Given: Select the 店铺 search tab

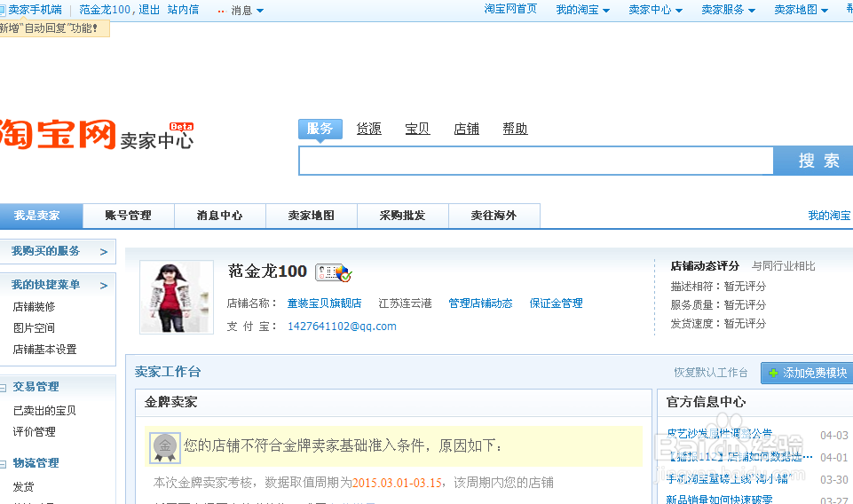Looking at the screenshot, I should coord(466,129).
